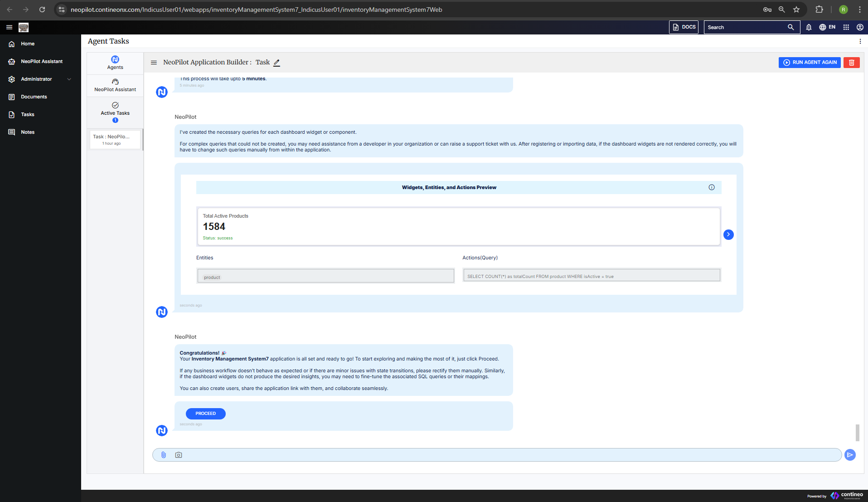This screenshot has width=868, height=502.
Task: Take screenshot with camera icon
Action: click(x=179, y=455)
